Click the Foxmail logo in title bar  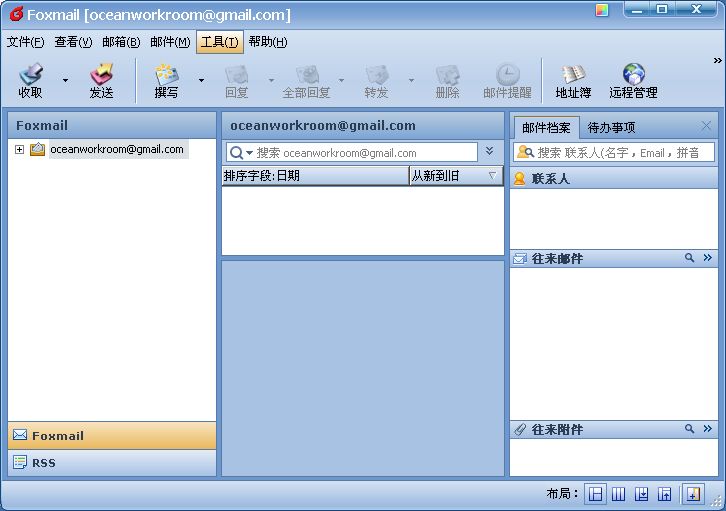(x=16, y=14)
